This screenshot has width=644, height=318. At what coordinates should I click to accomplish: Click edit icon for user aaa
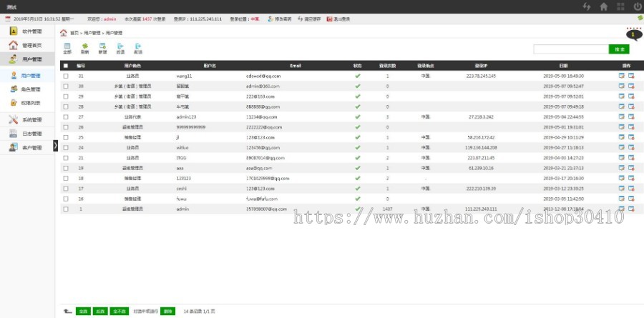621,168
